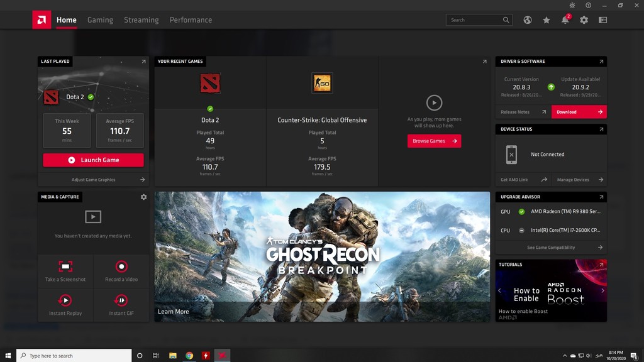Click the Intel Core i7-2600K CPU name

pyautogui.click(x=565, y=230)
